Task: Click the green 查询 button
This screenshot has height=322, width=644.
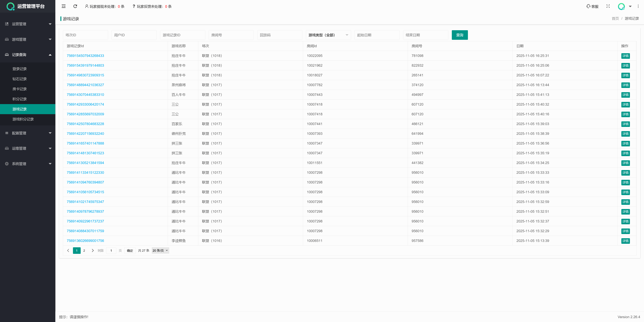Action: 460,35
